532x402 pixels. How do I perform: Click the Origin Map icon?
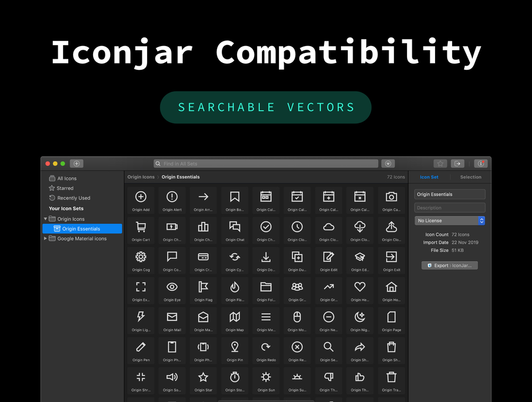click(235, 320)
